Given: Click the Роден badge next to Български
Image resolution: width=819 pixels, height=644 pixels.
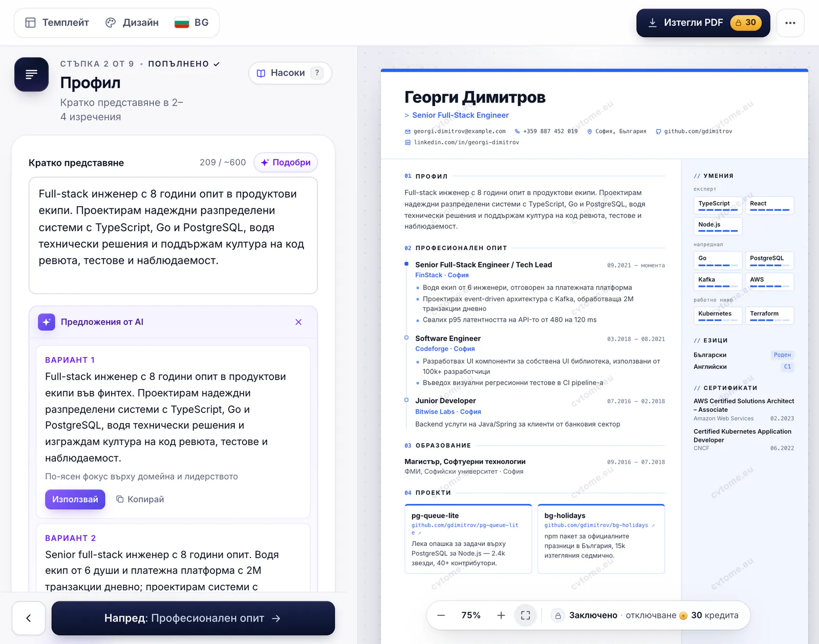Looking at the screenshot, I should [x=782, y=354].
